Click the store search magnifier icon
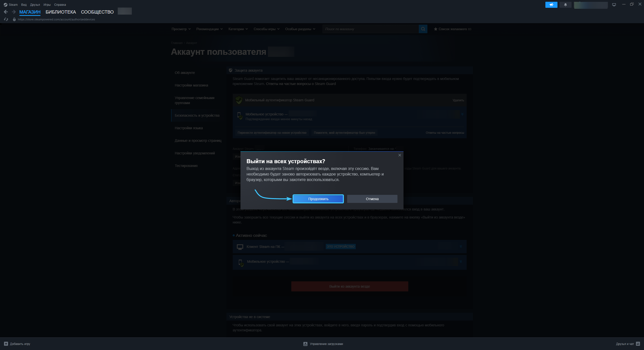Viewport: 644px width, 350px height. [x=423, y=29]
